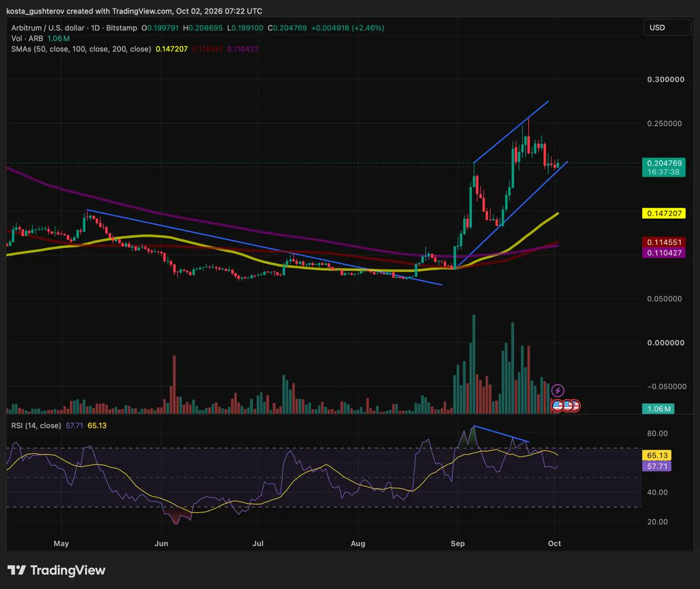This screenshot has width=700, height=589.
Task: Click the purple 0.110427 price axis label
Action: pyautogui.click(x=664, y=253)
